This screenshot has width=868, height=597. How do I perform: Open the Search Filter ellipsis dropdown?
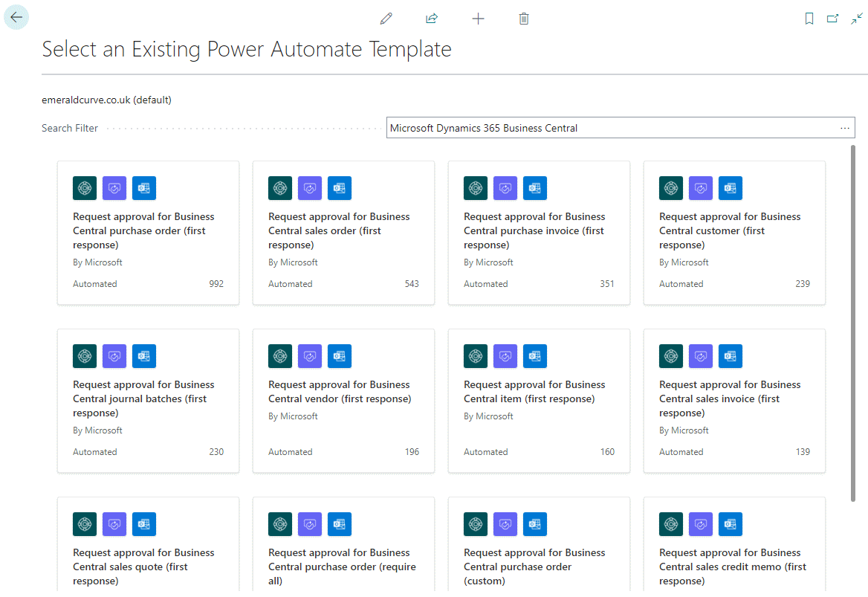tap(844, 127)
